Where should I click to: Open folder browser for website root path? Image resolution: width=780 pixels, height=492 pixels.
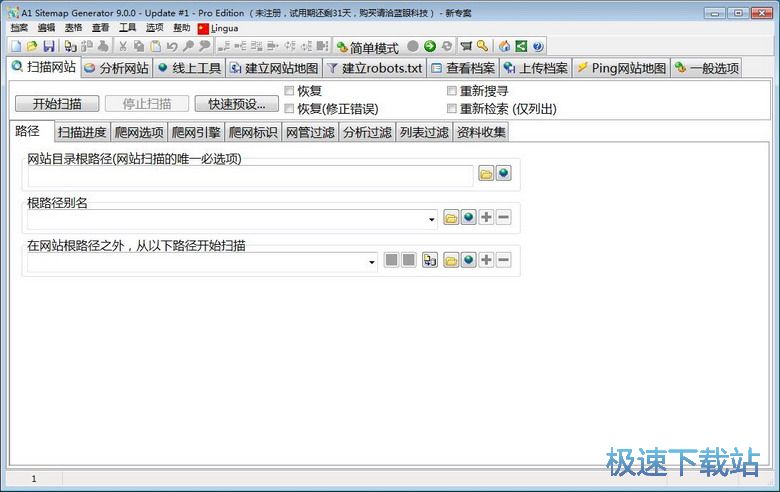click(x=486, y=175)
